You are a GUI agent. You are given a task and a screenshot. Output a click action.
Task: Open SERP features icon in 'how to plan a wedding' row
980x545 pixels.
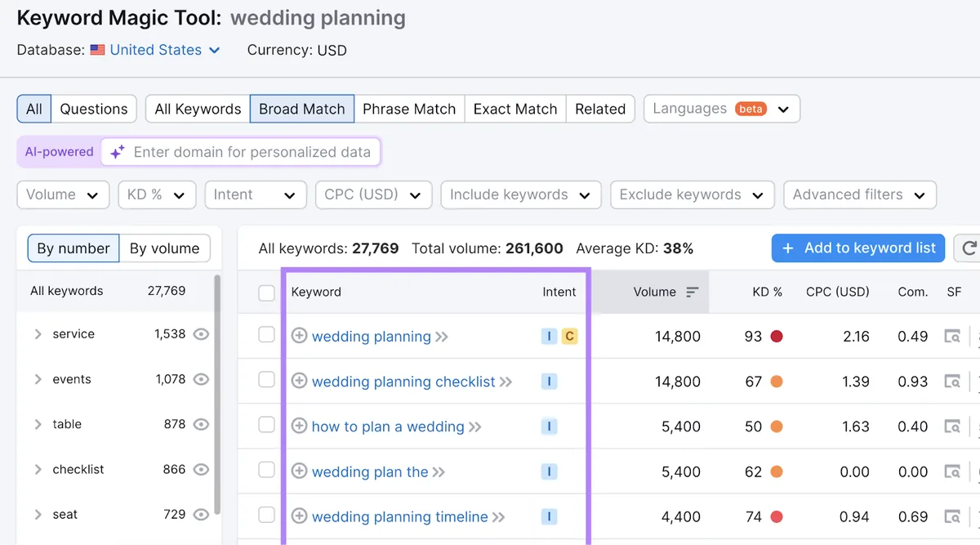[x=952, y=426]
